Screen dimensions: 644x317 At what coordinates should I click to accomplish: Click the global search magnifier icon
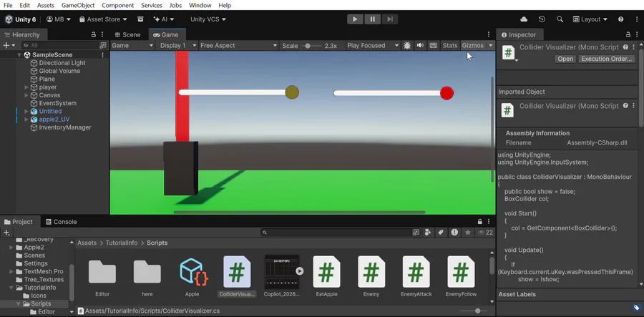pyautogui.click(x=560, y=19)
